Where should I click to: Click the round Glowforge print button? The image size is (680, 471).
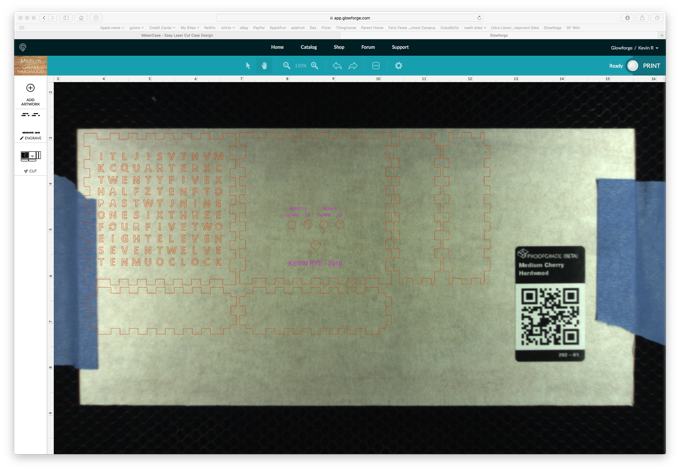(633, 65)
